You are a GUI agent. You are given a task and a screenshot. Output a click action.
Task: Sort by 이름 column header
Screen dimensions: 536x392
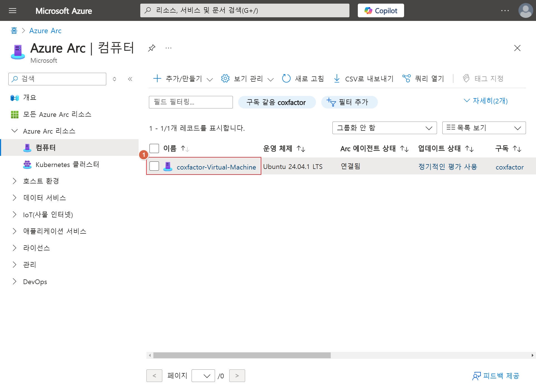pyautogui.click(x=170, y=148)
